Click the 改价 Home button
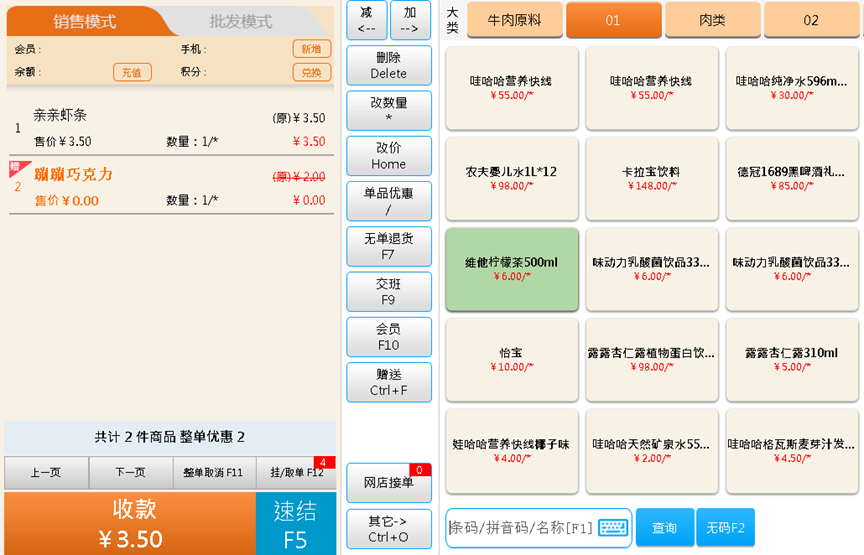864x555 pixels. (388, 155)
